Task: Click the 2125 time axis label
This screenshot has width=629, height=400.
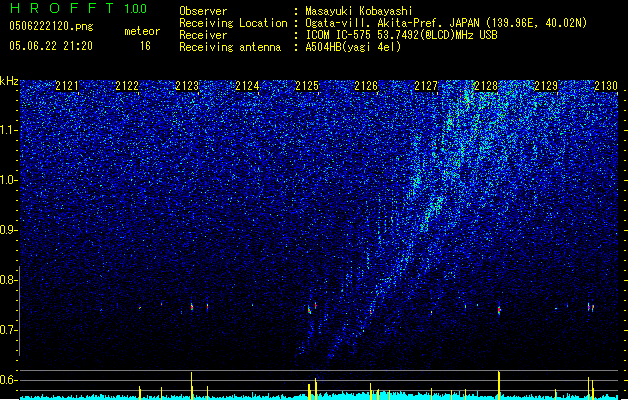Action: 306,86
